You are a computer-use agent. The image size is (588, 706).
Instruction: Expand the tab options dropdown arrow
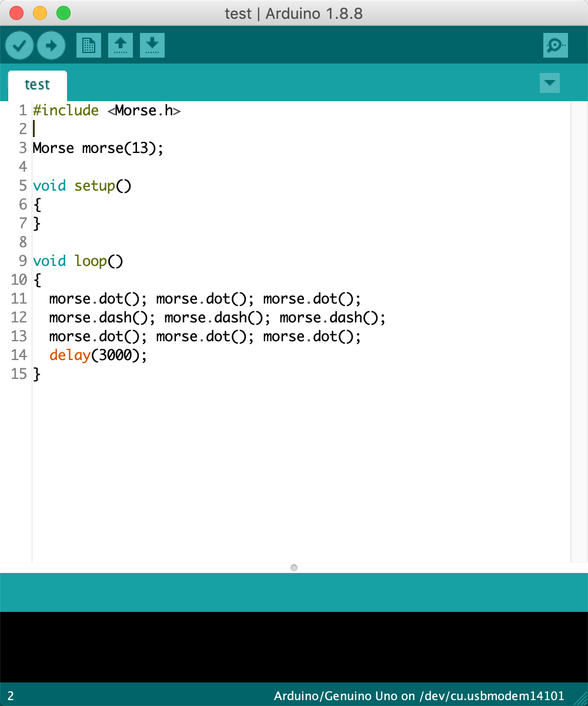549,83
